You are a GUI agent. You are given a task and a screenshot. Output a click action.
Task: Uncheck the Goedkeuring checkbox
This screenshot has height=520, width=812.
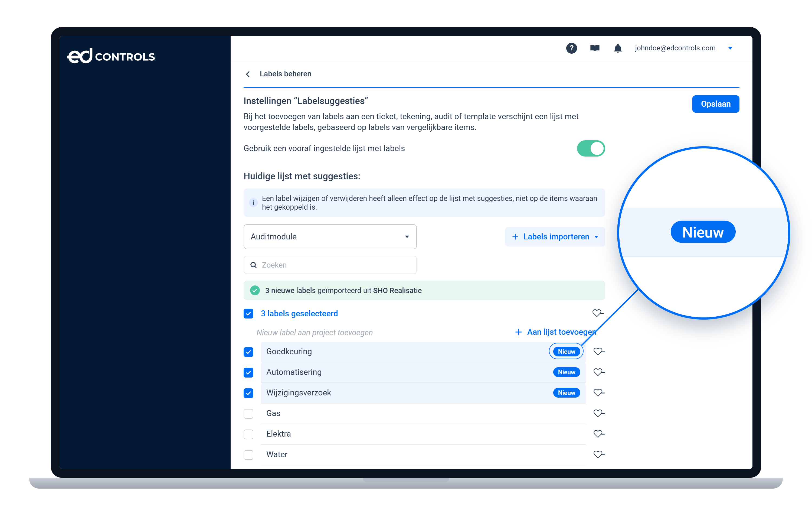click(248, 352)
